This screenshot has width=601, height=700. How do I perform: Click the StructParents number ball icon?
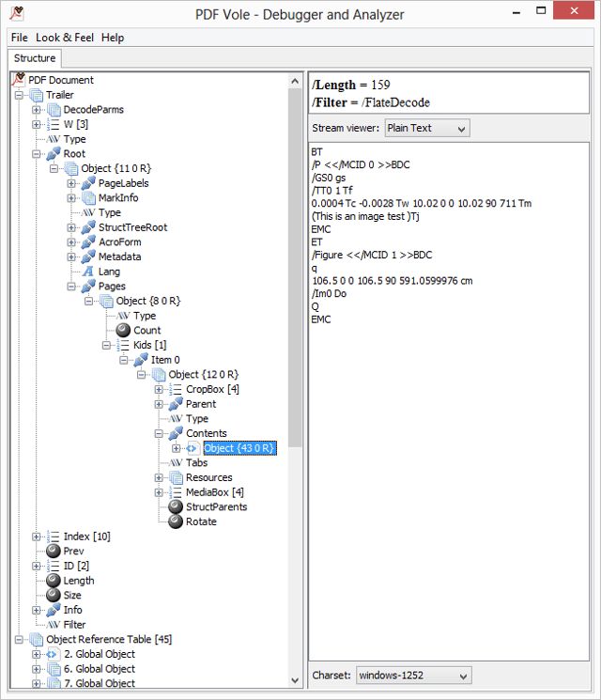coord(176,506)
